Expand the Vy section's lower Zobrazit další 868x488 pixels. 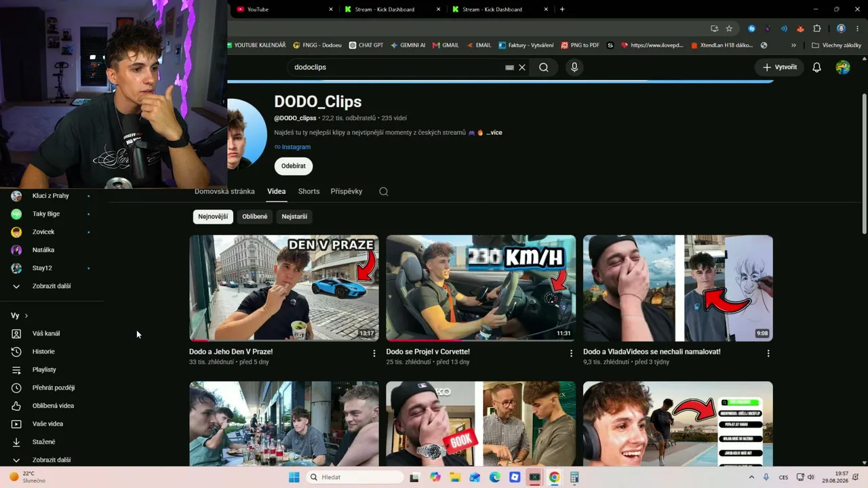click(52, 460)
